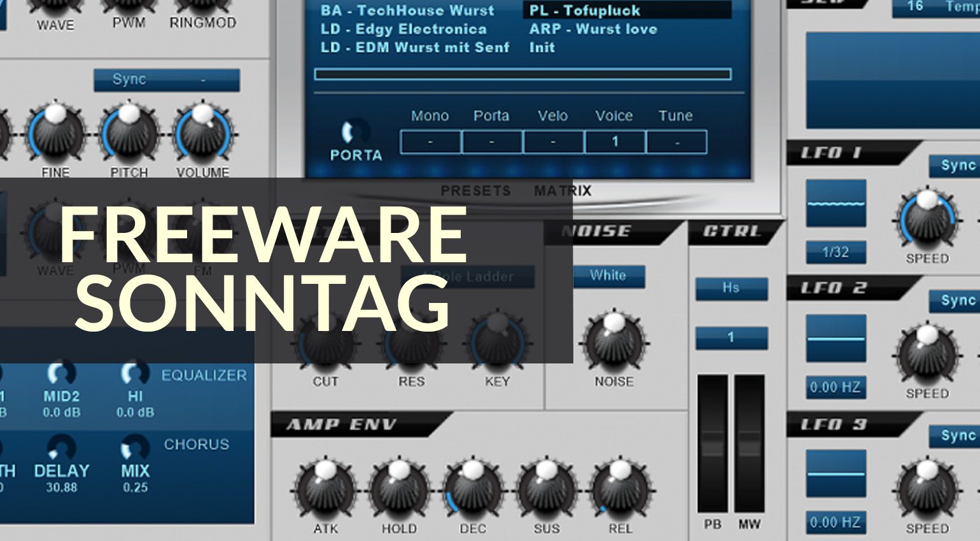Toggle the LFO 2 Sync button
The image size is (980, 541).
(x=955, y=300)
